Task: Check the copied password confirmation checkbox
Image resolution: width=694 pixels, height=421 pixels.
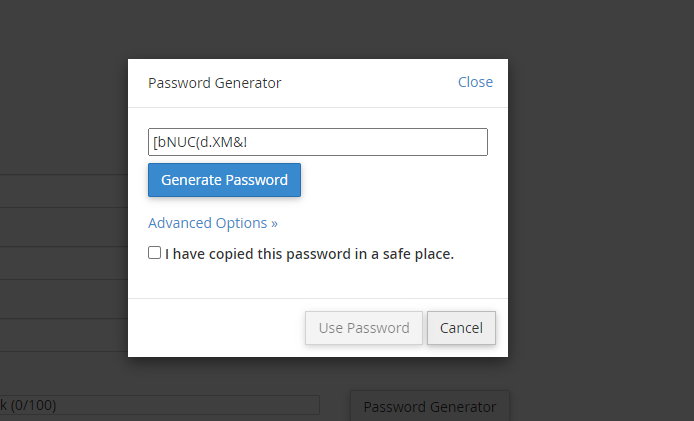Action: (155, 253)
